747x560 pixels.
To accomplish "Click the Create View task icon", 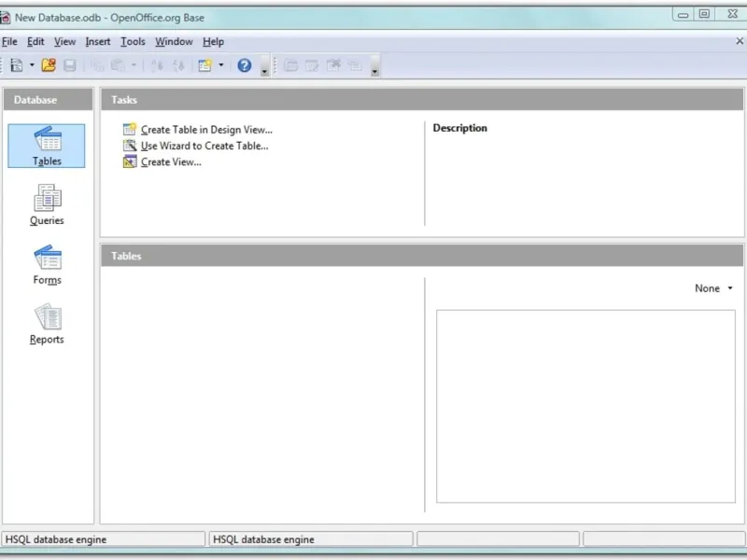I will click(130, 161).
